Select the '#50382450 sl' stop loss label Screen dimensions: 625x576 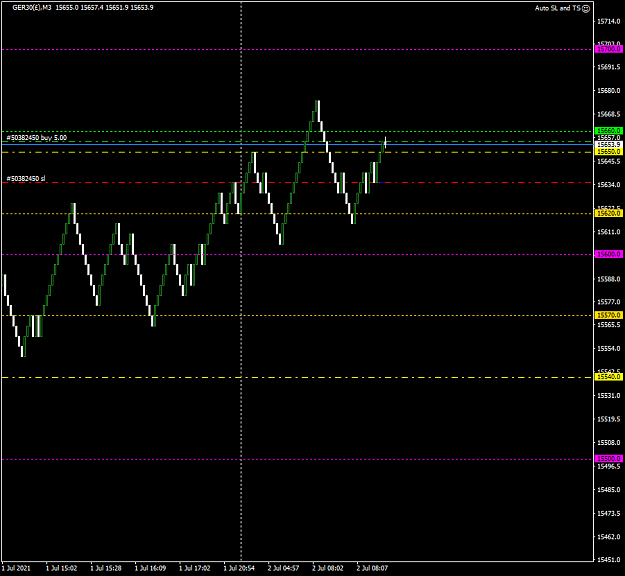(26, 179)
